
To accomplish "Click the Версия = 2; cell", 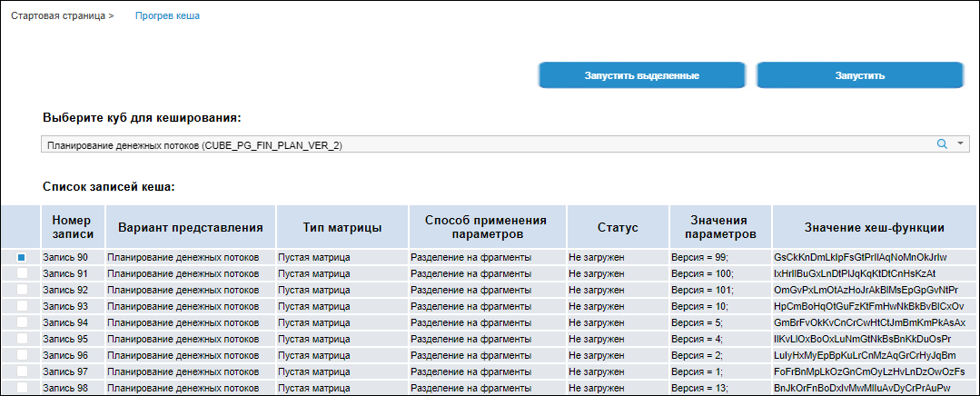I will click(720, 355).
